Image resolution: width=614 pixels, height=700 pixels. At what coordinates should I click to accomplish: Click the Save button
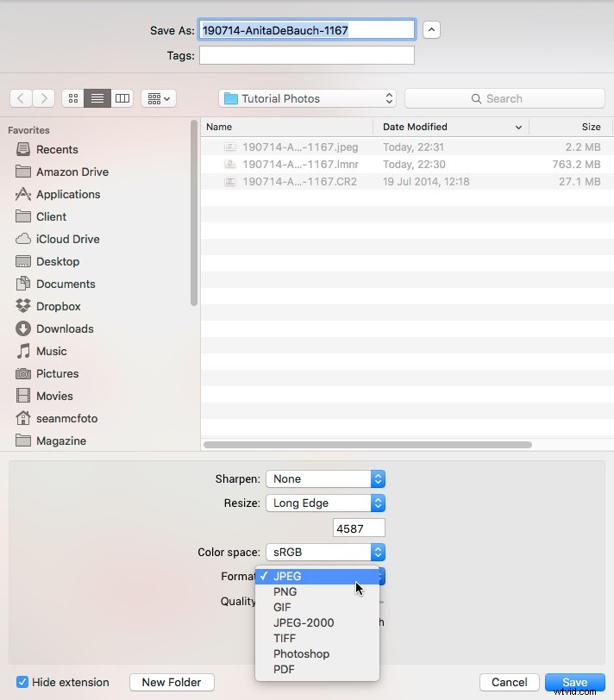574,682
